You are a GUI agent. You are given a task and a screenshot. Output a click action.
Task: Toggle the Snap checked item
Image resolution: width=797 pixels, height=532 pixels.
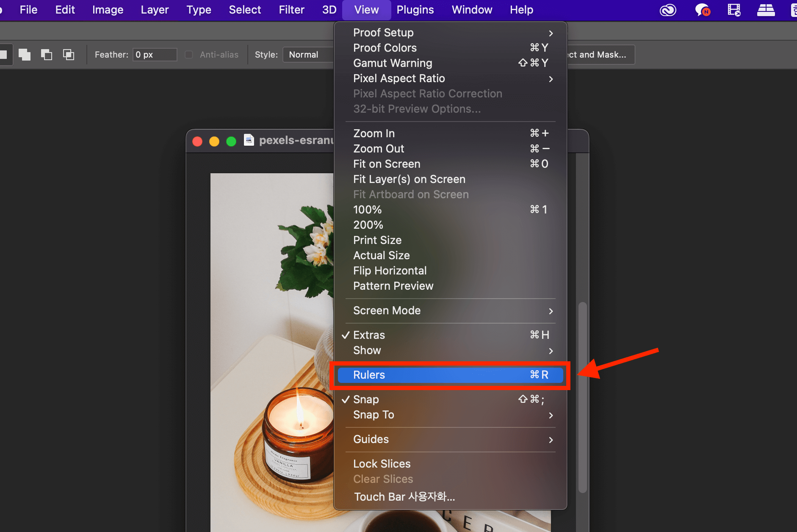click(x=450, y=399)
